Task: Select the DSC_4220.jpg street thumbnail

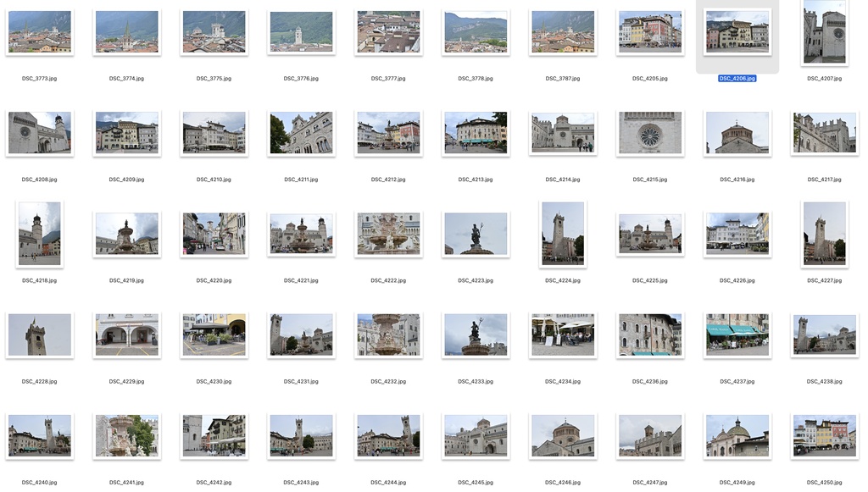Action: [214, 234]
